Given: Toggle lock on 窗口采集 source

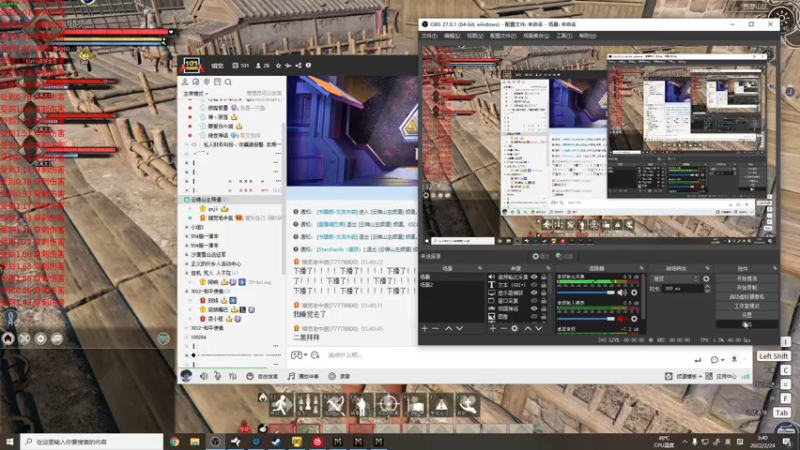Looking at the screenshot, I should (543, 301).
